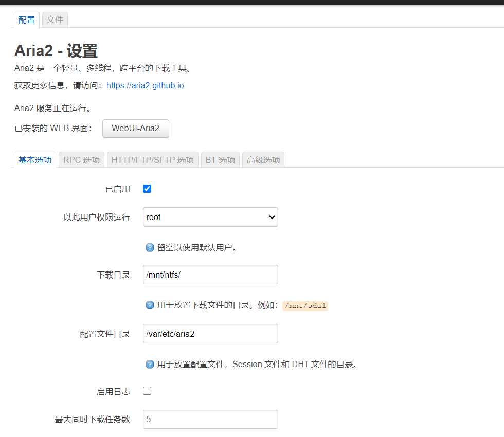
Task: Click the help icon for download directory hint
Action: (149, 305)
